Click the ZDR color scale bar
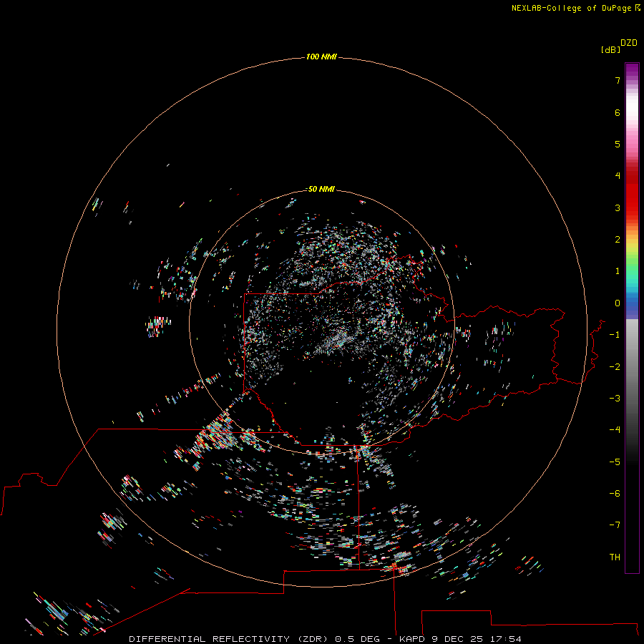The height and width of the screenshot is (644, 644). (x=632, y=318)
